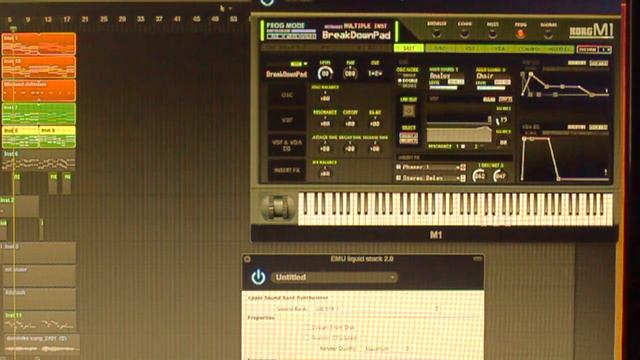
Task: Click the BROWSER mode button in Korg M1
Action: coord(436,34)
